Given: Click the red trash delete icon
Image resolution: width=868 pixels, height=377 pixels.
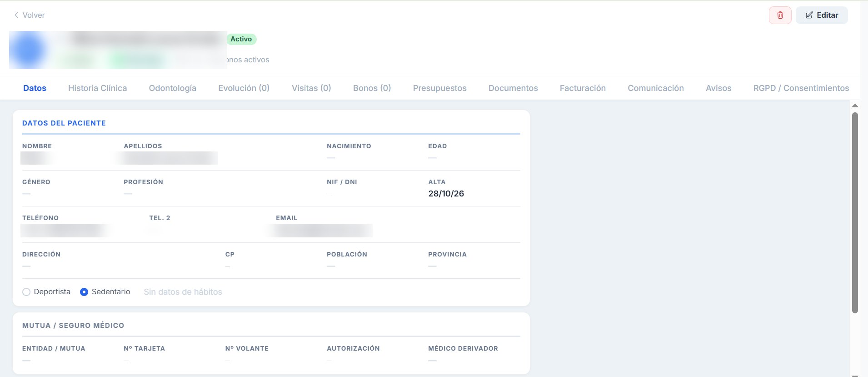Looking at the screenshot, I should point(780,15).
